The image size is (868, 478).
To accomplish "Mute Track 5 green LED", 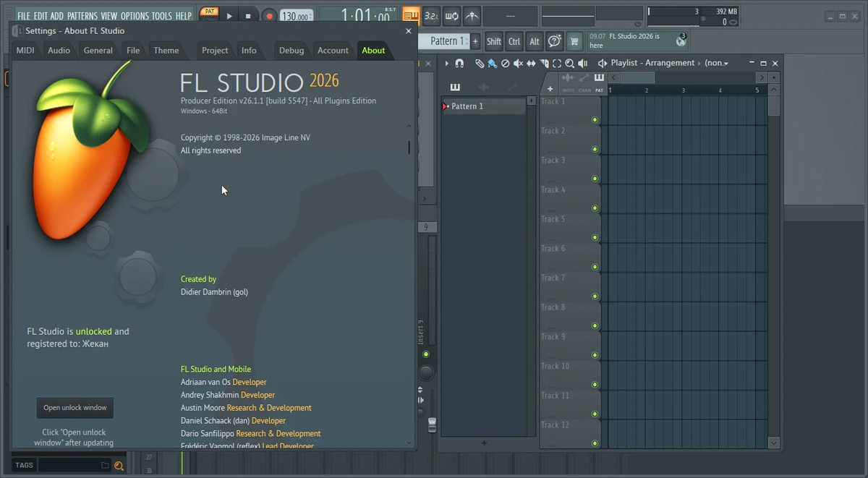I will click(x=595, y=237).
